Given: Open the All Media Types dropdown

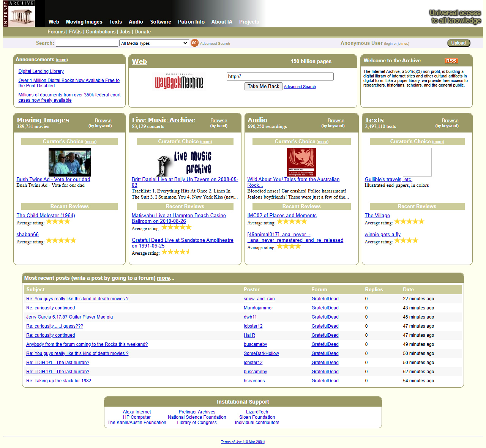Looking at the screenshot, I should pyautogui.click(x=154, y=43).
